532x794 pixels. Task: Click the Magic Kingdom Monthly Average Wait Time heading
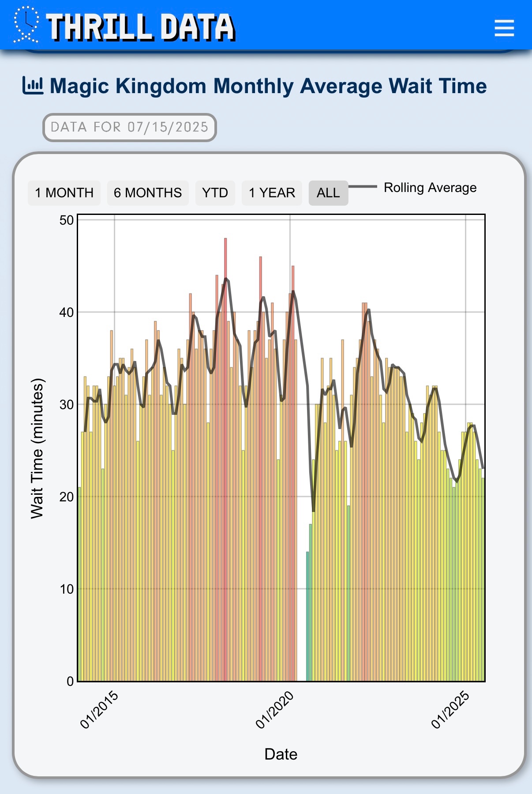click(268, 86)
